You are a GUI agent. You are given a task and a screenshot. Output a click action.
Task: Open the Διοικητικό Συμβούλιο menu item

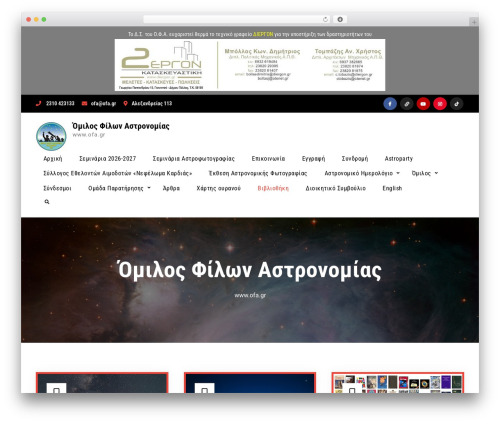click(x=335, y=188)
